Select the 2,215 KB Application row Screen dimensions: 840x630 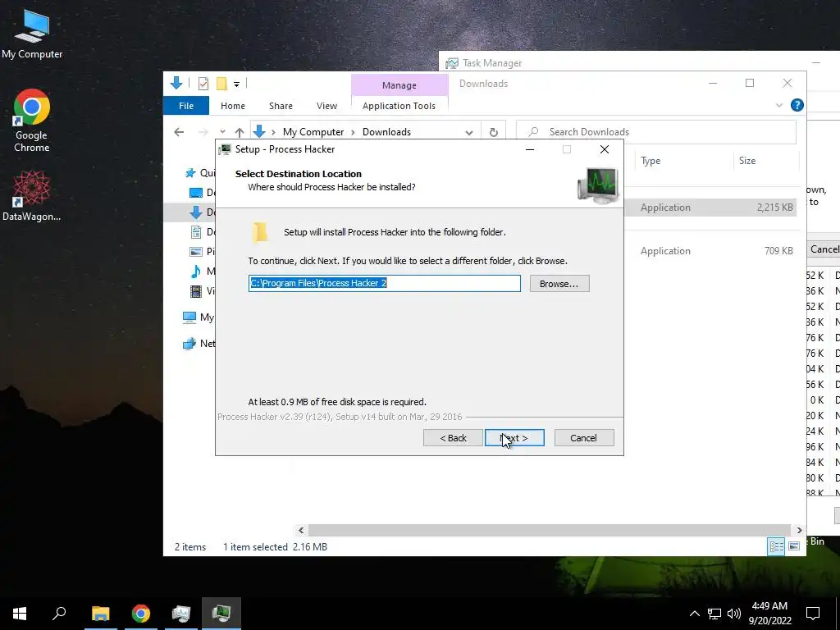(710, 208)
